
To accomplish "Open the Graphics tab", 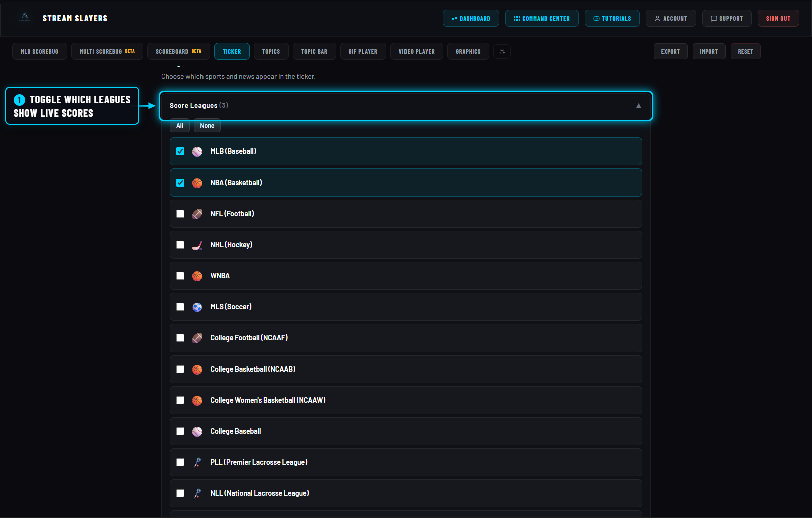I will point(468,52).
